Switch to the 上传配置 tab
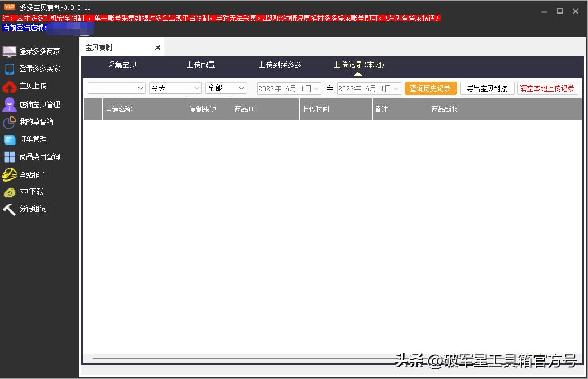This screenshot has width=588, height=379. click(201, 65)
